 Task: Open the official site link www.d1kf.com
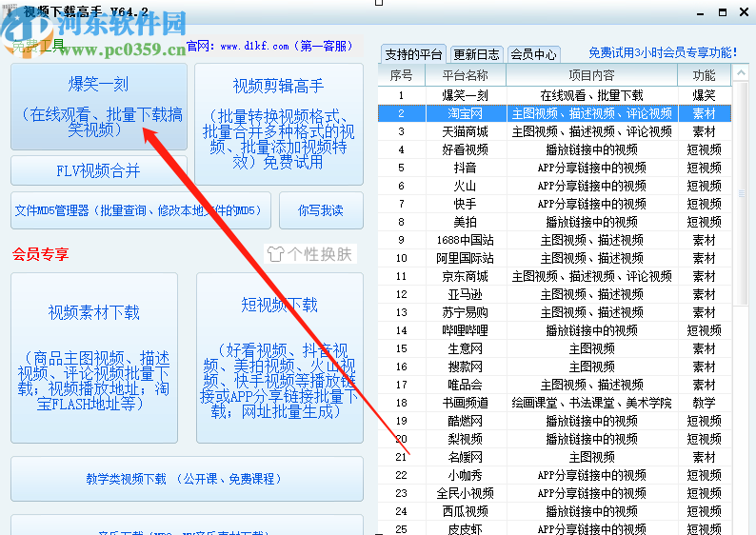pos(254,47)
